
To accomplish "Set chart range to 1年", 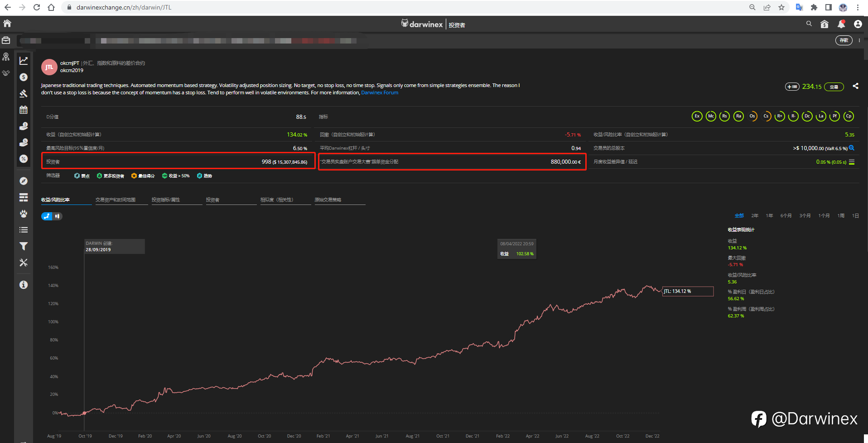I will click(x=769, y=216).
